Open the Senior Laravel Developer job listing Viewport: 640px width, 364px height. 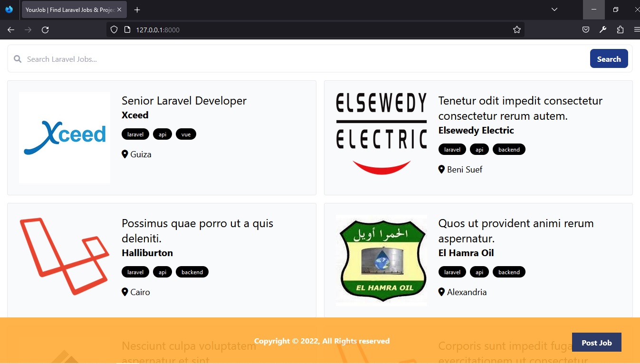coord(184,101)
